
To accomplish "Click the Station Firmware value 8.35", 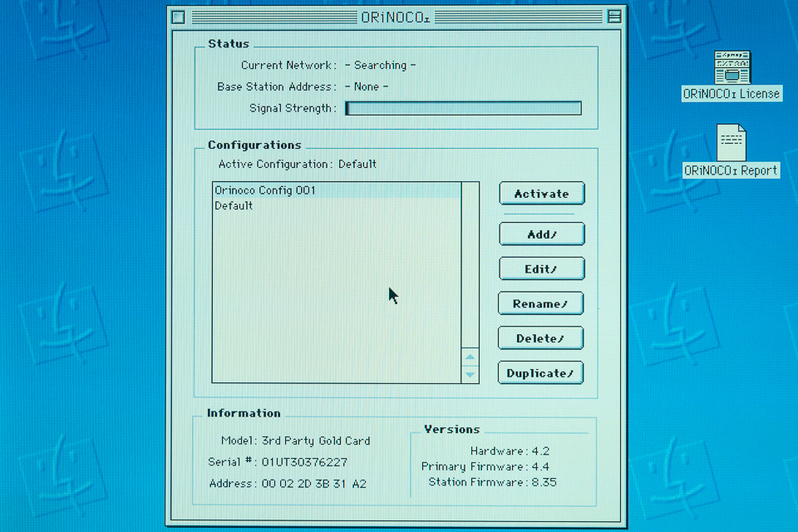I will tap(544, 482).
